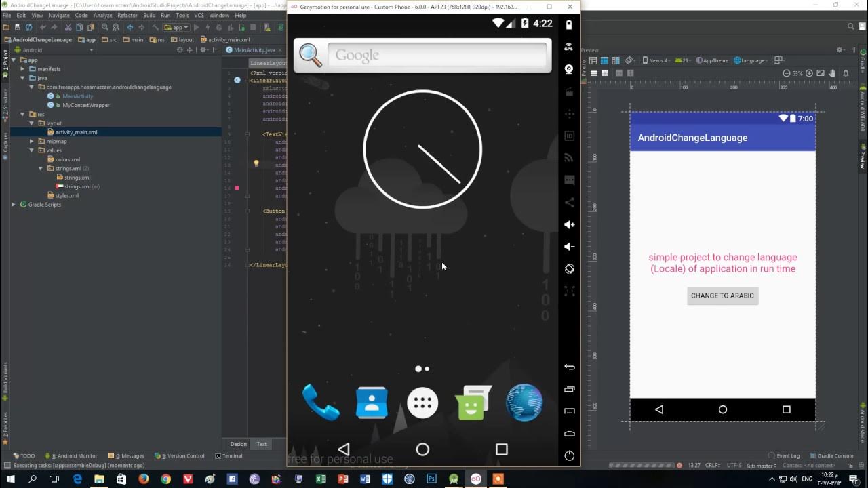Select colors.xml in the project tree
The image size is (868, 488).
[68, 159]
